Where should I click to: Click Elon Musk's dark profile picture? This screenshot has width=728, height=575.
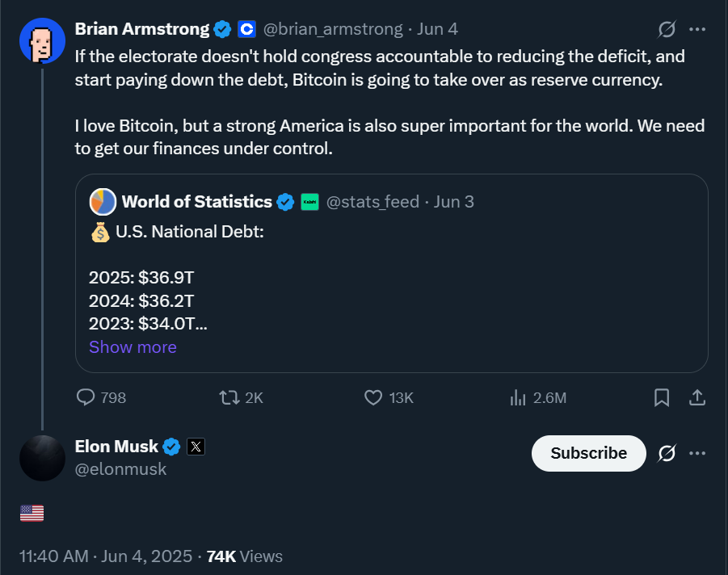point(42,458)
